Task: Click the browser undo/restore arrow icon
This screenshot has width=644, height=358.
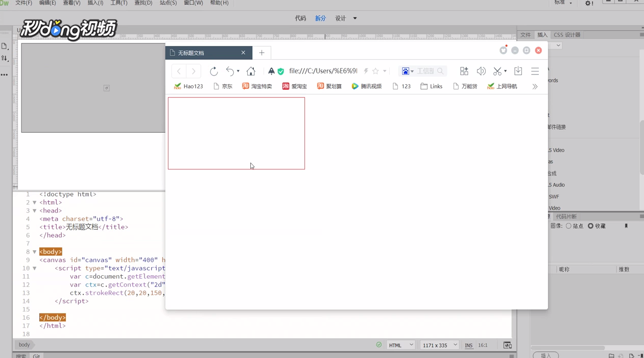Action: tap(230, 71)
